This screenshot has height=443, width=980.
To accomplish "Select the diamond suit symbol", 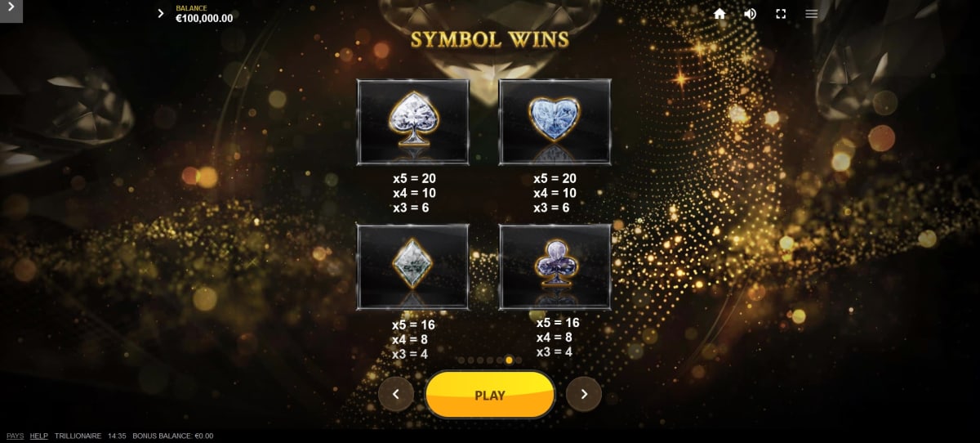I will (x=413, y=266).
